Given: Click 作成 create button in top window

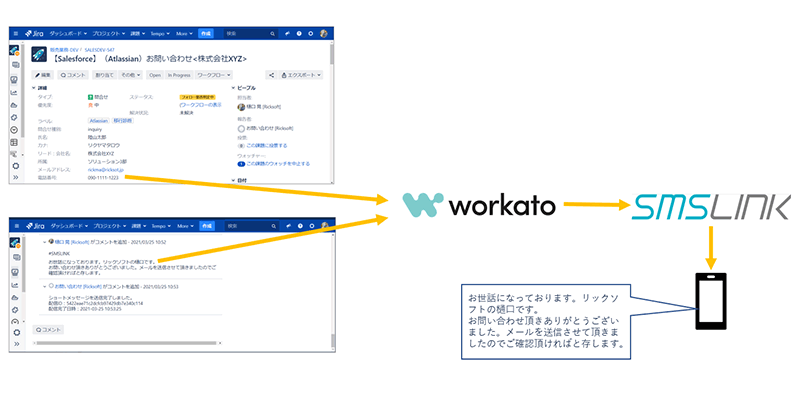Looking at the screenshot, I should 206,34.
